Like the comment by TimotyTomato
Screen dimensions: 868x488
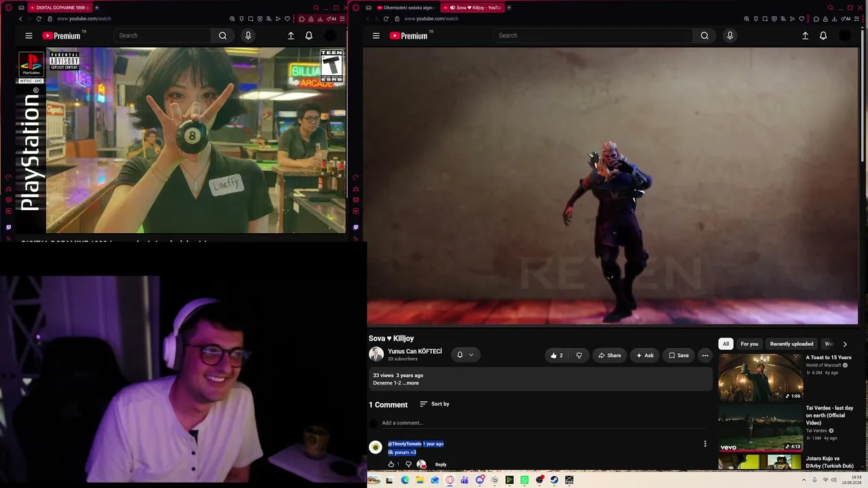(391, 464)
